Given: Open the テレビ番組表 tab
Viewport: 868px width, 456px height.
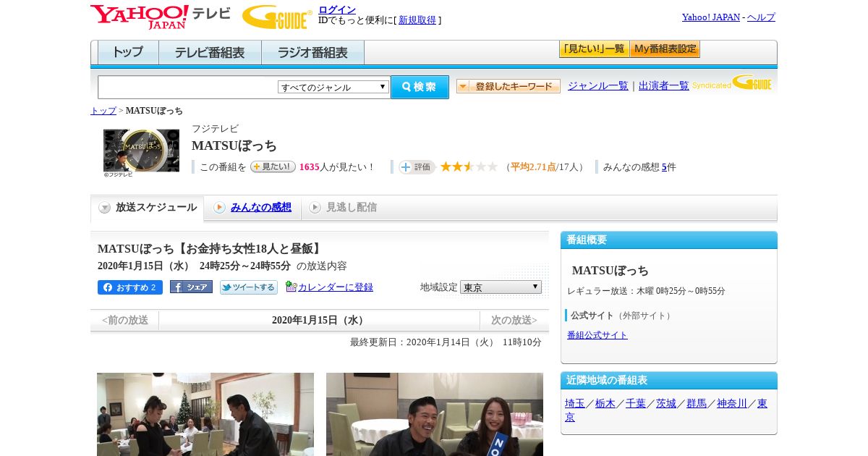Looking at the screenshot, I should pyautogui.click(x=210, y=53).
